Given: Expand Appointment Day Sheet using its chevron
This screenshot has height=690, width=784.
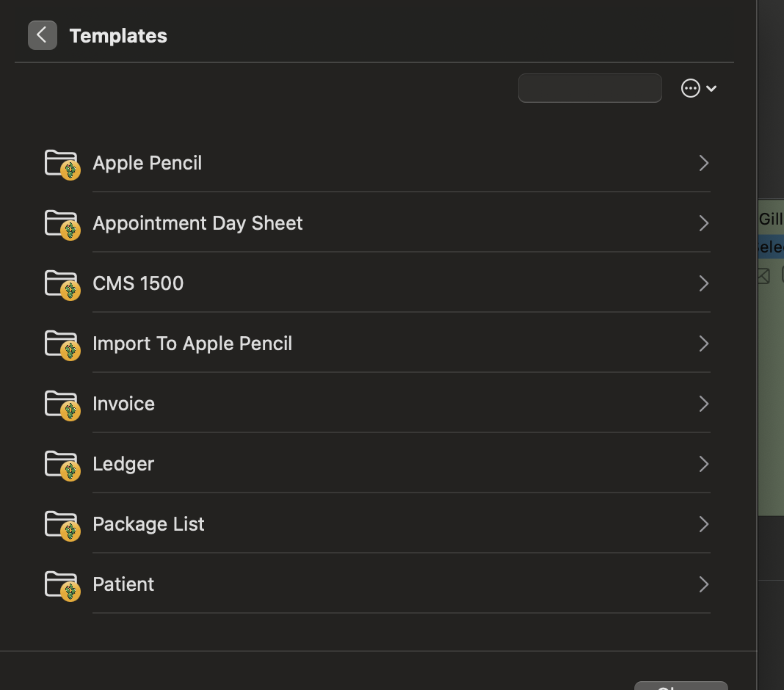Looking at the screenshot, I should coord(703,223).
